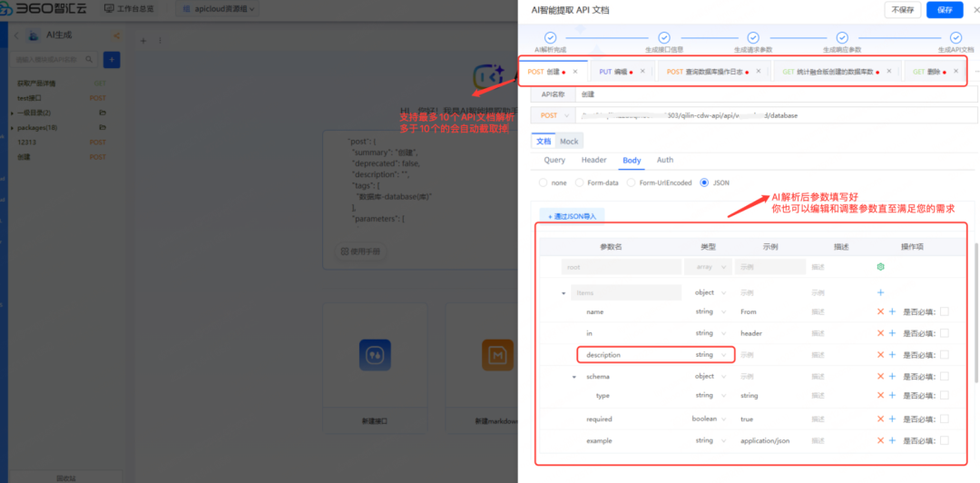Viewport: 980px width, 483px height.
Task: Select the Form-data body type
Action: click(579, 182)
